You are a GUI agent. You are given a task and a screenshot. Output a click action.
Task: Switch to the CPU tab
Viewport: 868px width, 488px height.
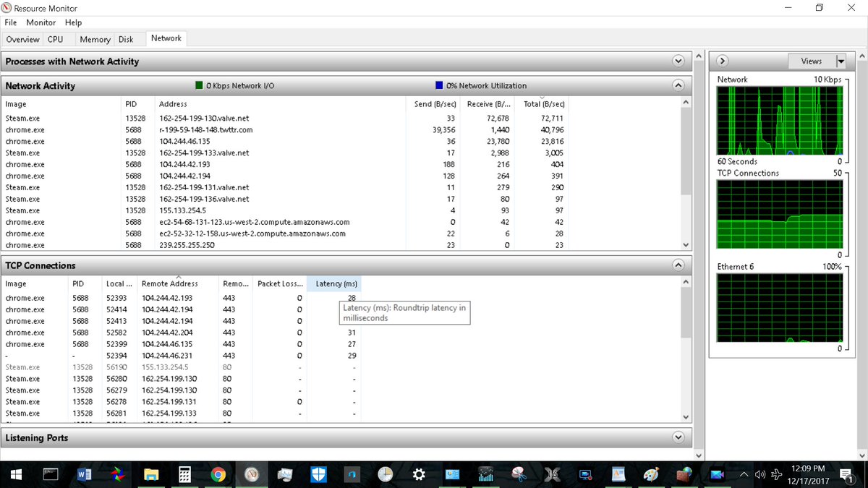click(56, 40)
